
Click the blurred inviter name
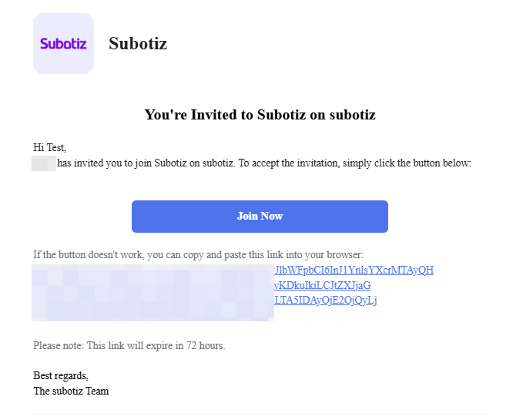pyautogui.click(x=43, y=163)
